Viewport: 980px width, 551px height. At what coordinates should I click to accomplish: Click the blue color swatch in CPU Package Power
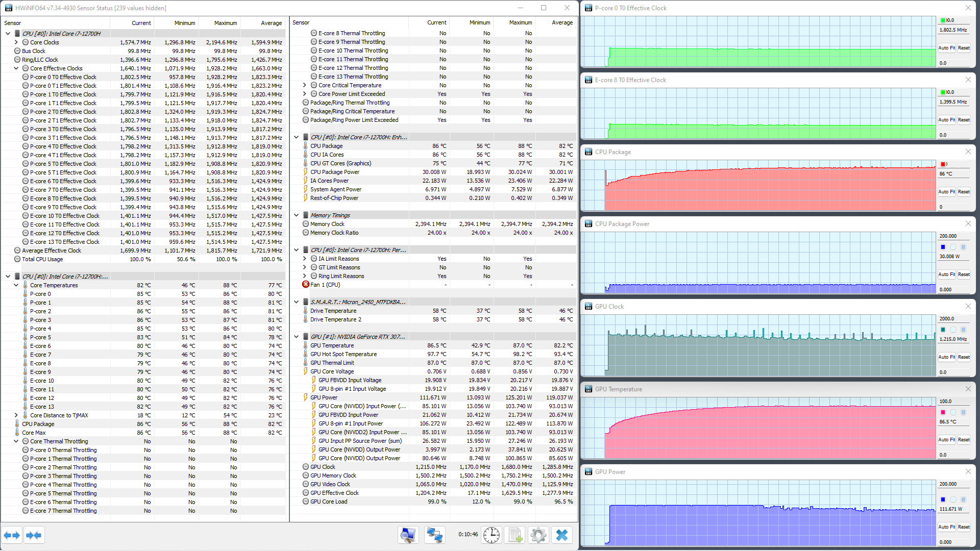click(x=943, y=247)
